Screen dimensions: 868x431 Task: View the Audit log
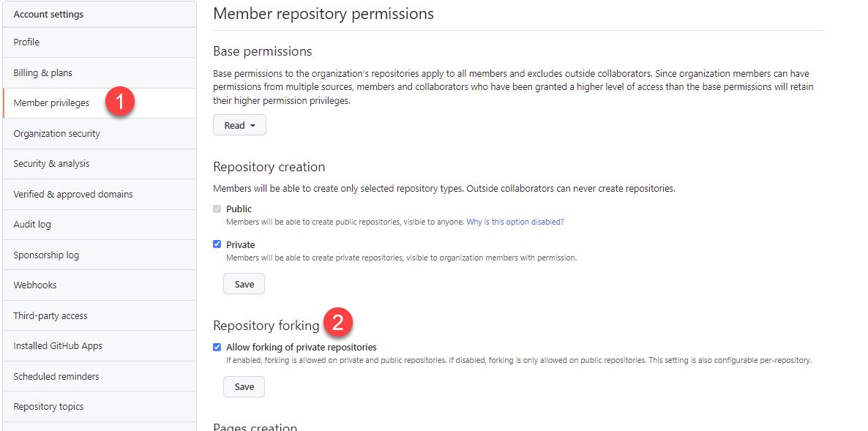coord(32,225)
